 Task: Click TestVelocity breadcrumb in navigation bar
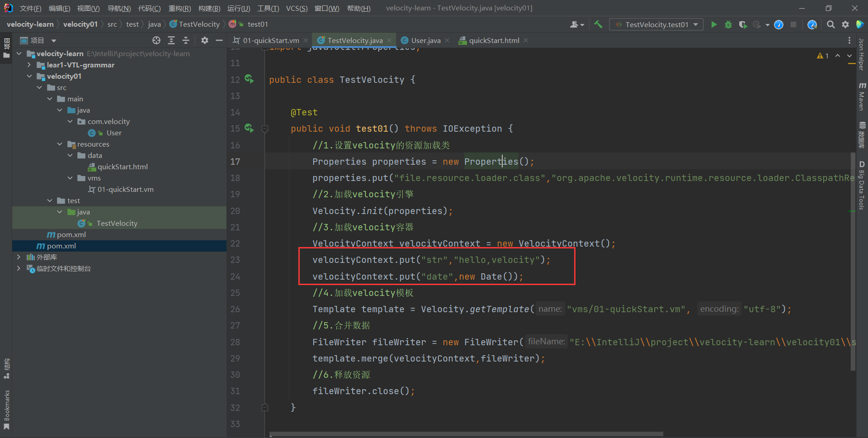(x=199, y=24)
